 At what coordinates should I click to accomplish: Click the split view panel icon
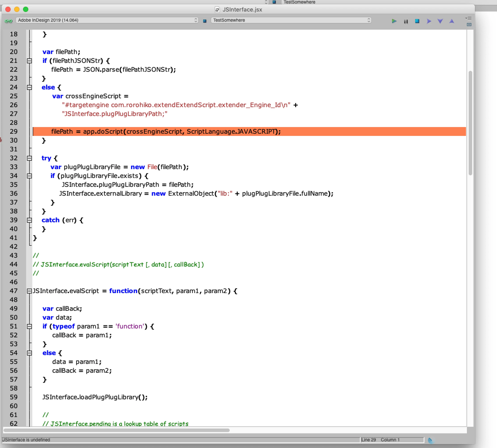coord(469,25)
